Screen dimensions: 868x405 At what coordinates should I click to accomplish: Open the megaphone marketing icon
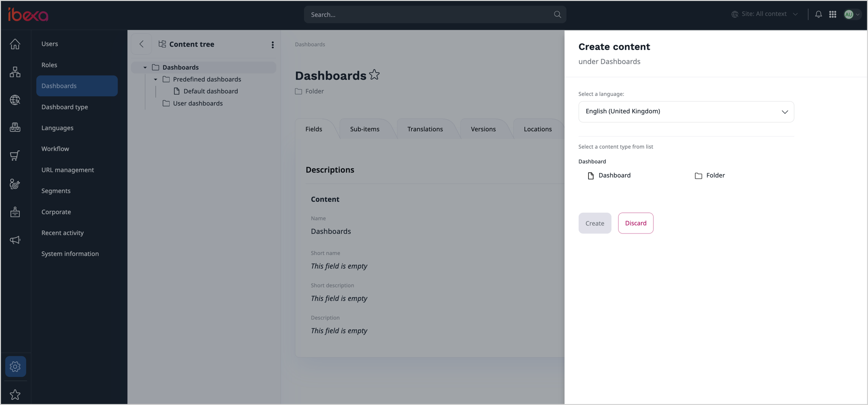click(15, 240)
